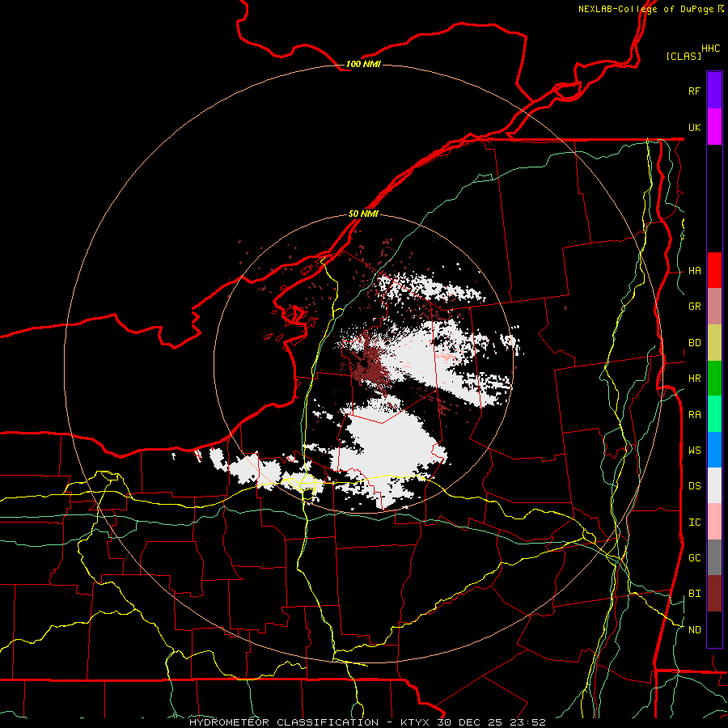Click the green HR legend swatch
The image size is (728, 728).
point(714,379)
